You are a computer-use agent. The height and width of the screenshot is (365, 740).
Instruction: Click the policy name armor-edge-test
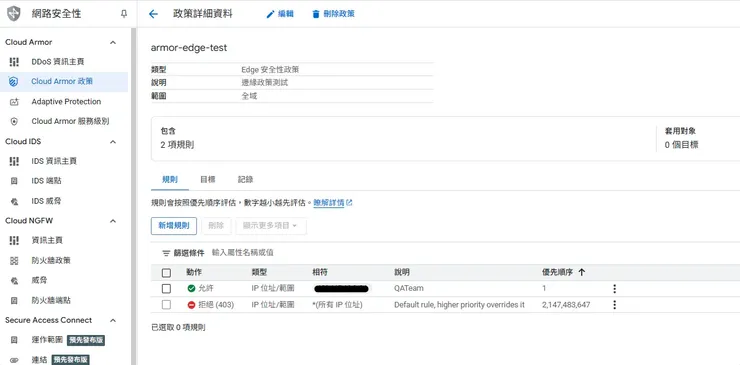pyautogui.click(x=189, y=48)
